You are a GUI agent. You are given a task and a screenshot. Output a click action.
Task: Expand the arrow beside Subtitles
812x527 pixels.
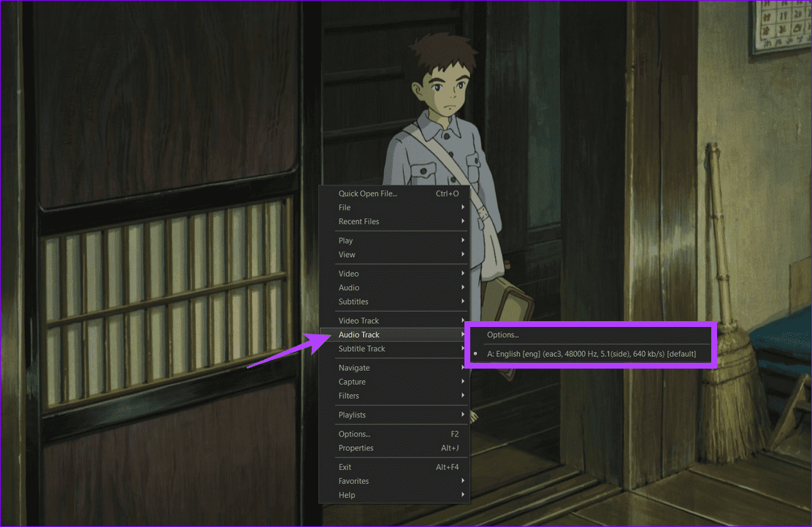coord(463,301)
